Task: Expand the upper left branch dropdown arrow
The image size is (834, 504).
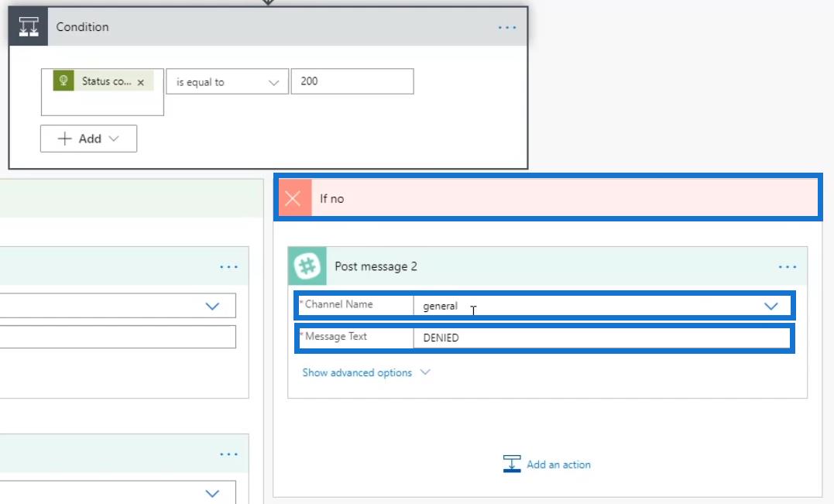Action: pyautogui.click(x=212, y=307)
